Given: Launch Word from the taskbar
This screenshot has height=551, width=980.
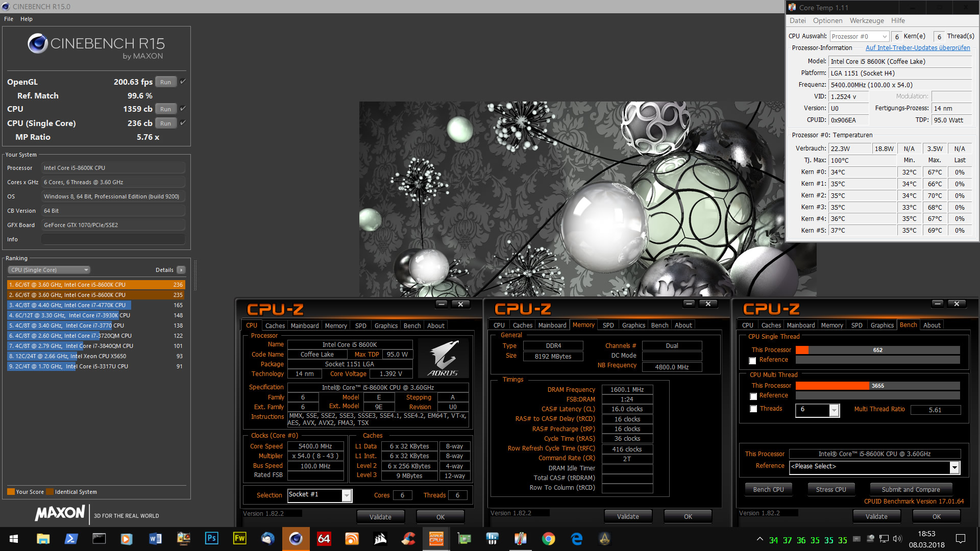Looking at the screenshot, I should pos(155,539).
